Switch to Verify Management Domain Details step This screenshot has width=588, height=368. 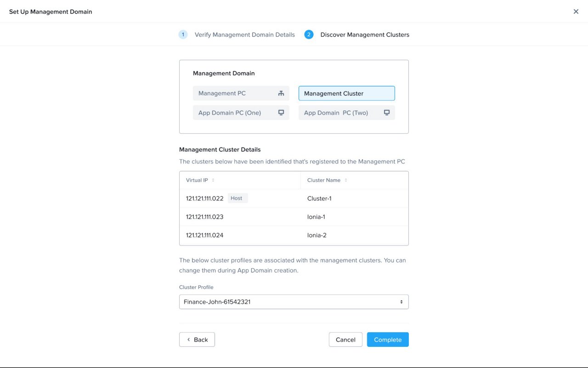tap(245, 34)
